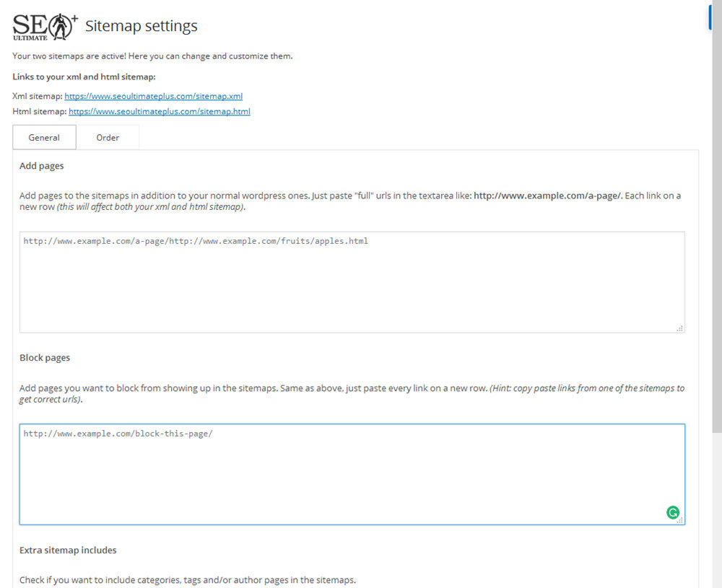Screen dimensions: 722x588
Task: Click the gray page scrollbar thumb
Action: tap(716, 216)
